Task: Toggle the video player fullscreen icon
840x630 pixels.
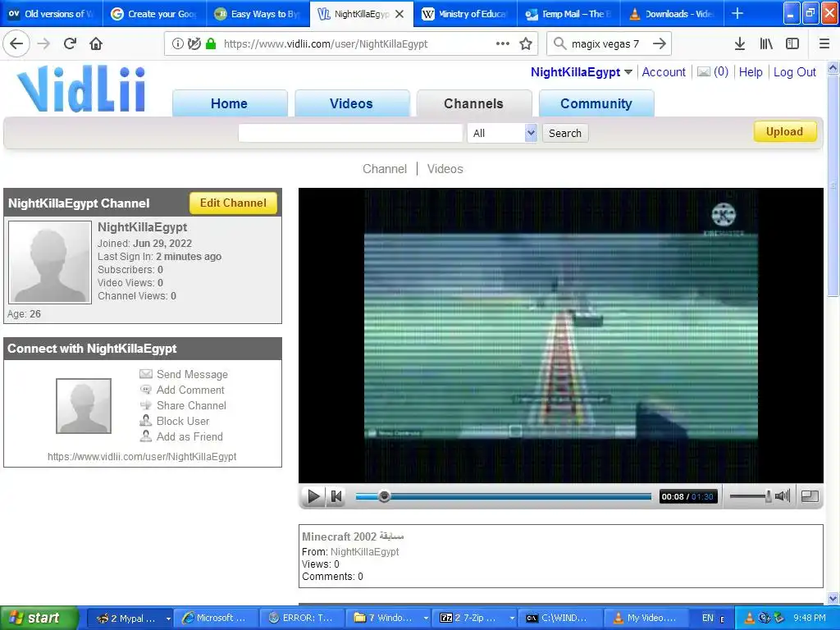Action: coord(810,496)
